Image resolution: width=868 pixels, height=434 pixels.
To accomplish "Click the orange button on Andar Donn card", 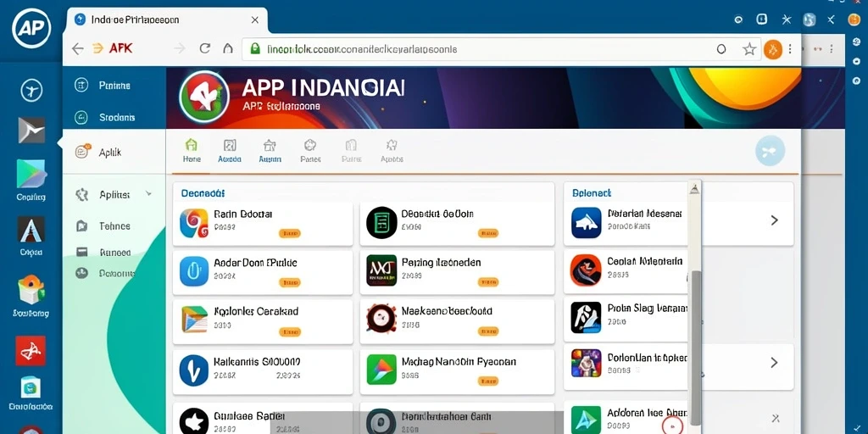I will (x=290, y=282).
